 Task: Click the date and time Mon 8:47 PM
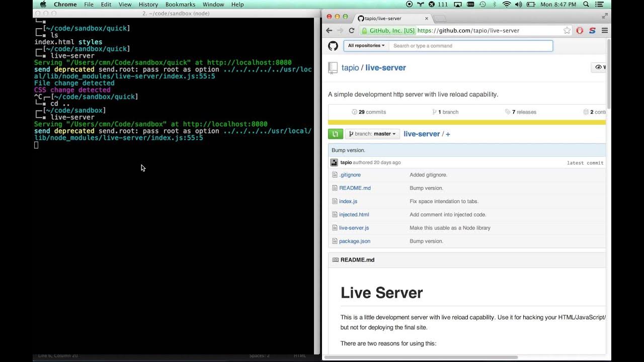tap(558, 4)
